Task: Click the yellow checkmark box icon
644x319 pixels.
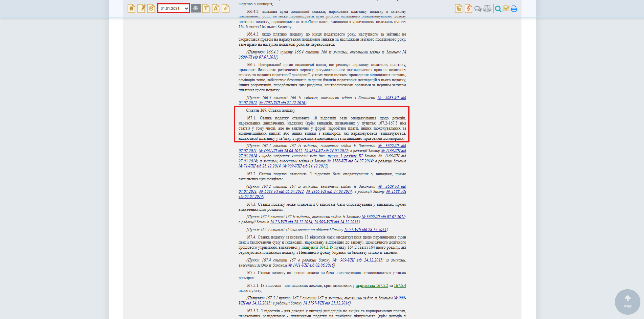Action: coord(506,8)
